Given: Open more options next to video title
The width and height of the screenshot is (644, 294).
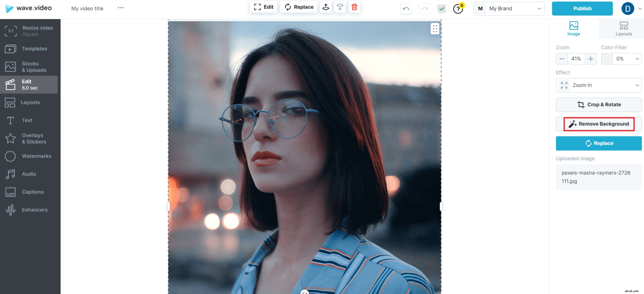Looking at the screenshot, I should [120, 8].
